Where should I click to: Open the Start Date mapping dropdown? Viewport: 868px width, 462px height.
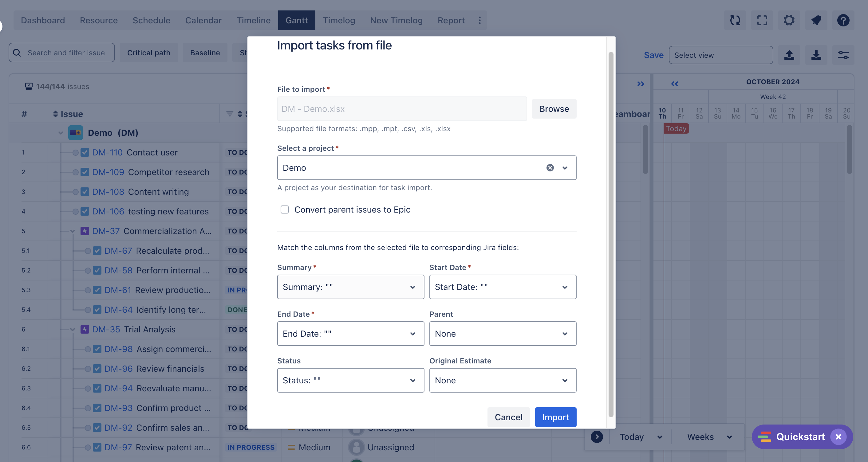(x=503, y=287)
